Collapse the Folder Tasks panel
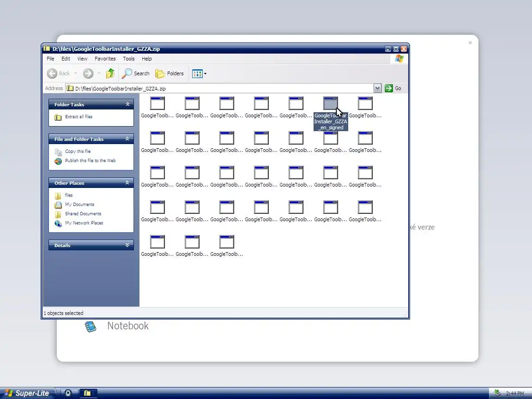The width and height of the screenshot is (532, 399). click(127, 104)
